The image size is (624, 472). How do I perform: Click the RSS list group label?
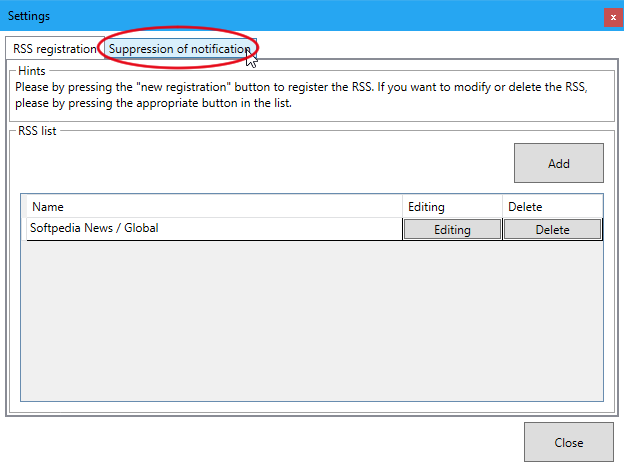pos(37,131)
